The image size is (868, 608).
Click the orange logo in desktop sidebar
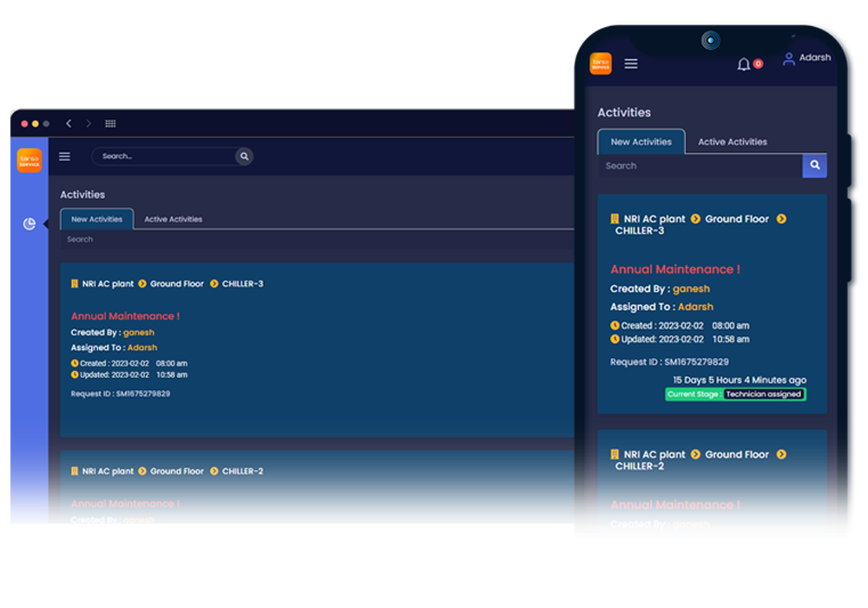(x=30, y=161)
